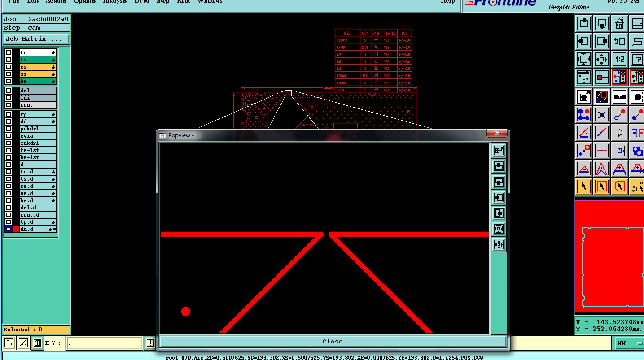Click the red triangle with blue base icon
The height and width of the screenshot is (360, 644).
click(x=583, y=169)
